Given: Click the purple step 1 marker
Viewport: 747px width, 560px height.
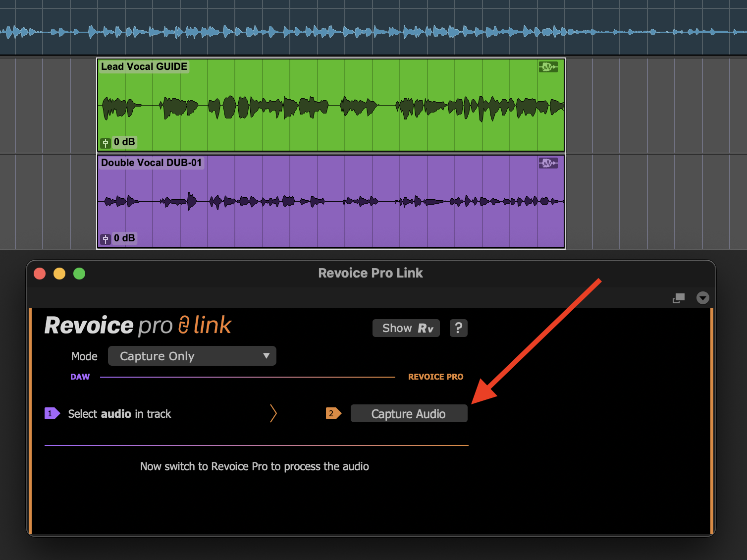Looking at the screenshot, I should pyautogui.click(x=52, y=413).
